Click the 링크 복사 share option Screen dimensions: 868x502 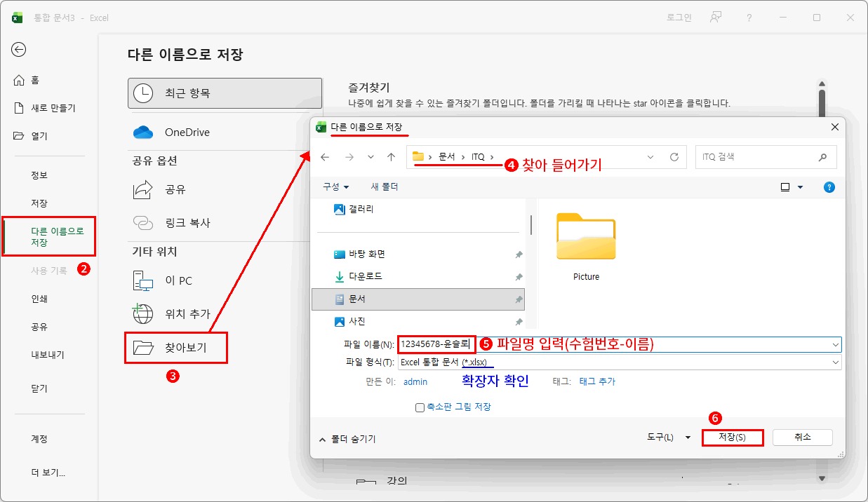pyautogui.click(x=187, y=223)
